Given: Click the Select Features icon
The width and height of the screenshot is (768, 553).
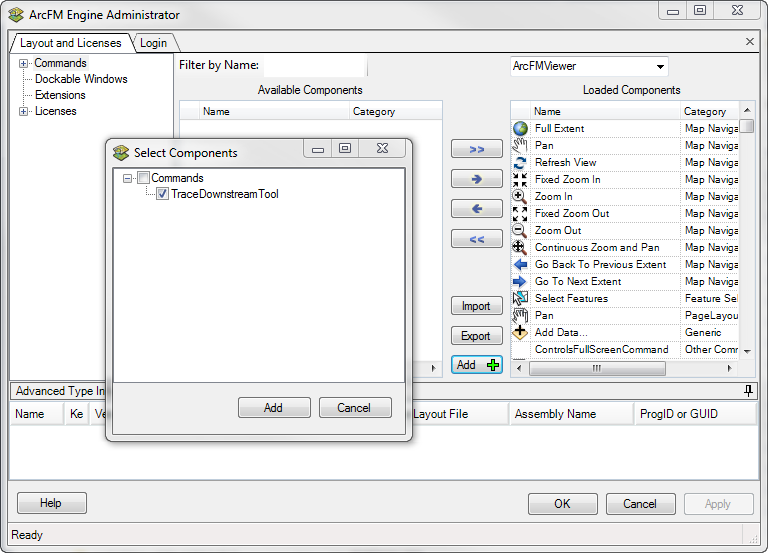Looking at the screenshot, I should (520, 298).
